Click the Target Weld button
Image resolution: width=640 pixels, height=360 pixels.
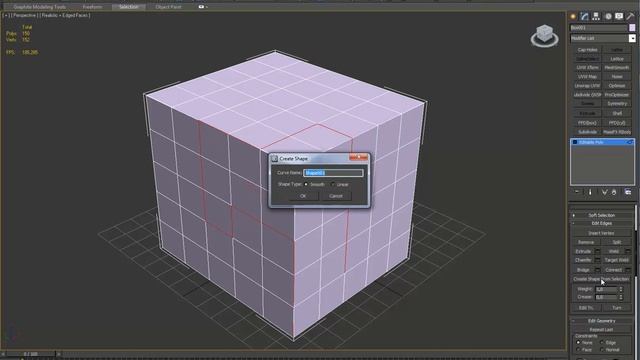click(617, 260)
